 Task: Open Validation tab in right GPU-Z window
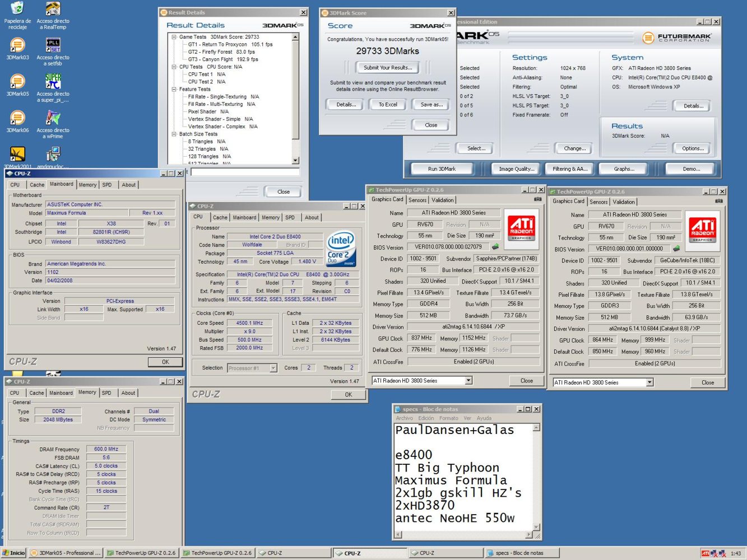624,202
